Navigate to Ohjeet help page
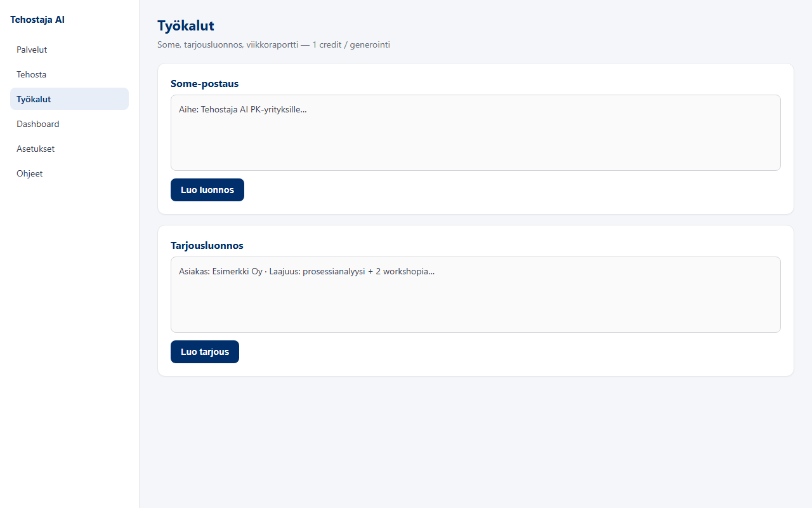The image size is (812, 508). click(x=69, y=173)
